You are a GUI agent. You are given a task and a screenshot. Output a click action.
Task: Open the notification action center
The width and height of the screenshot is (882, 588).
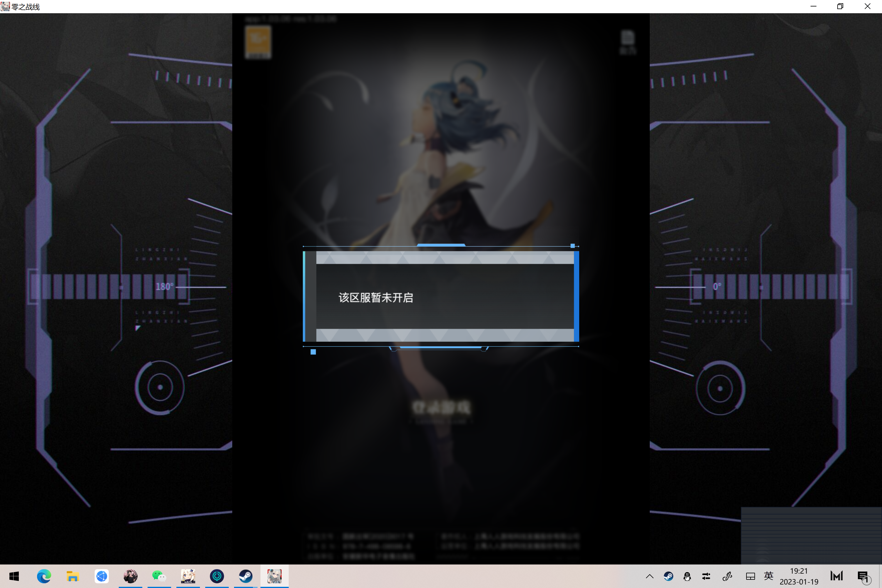click(864, 577)
